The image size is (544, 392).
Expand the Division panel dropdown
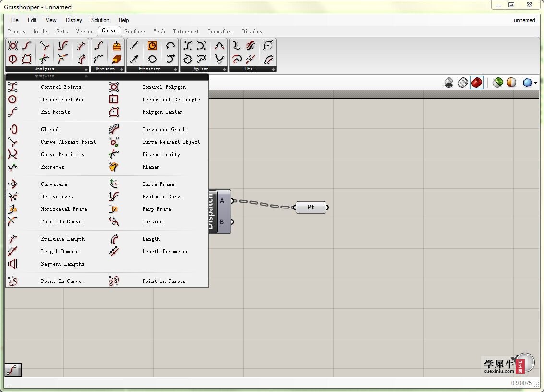coord(121,69)
